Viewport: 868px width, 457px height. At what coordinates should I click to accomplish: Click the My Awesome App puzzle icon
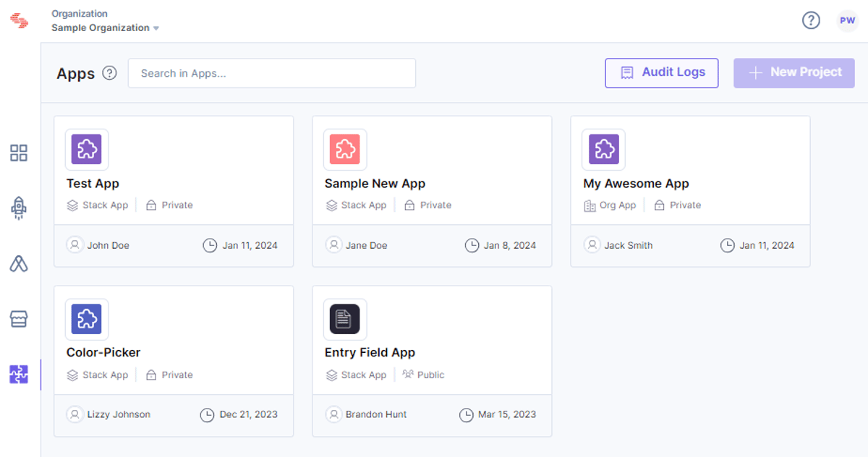click(x=603, y=150)
